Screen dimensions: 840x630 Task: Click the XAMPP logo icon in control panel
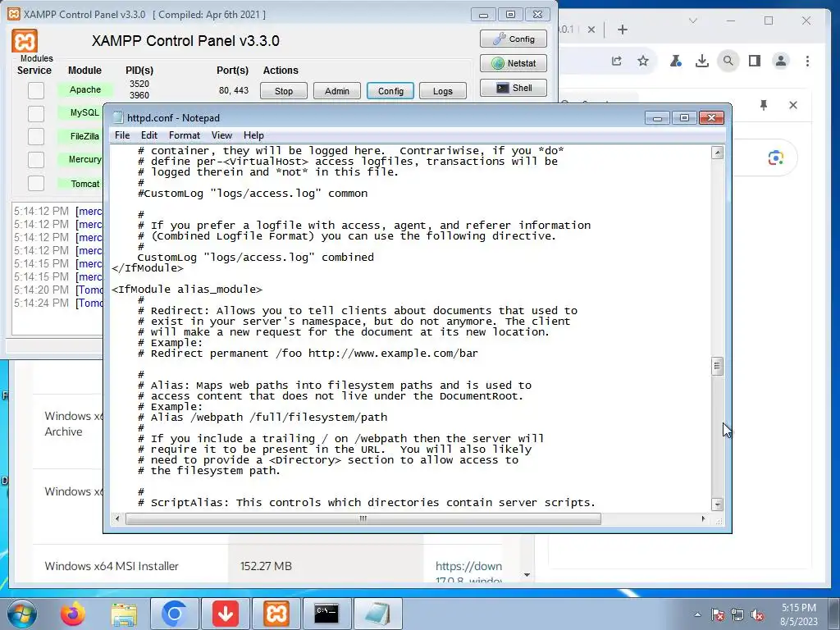click(x=25, y=41)
